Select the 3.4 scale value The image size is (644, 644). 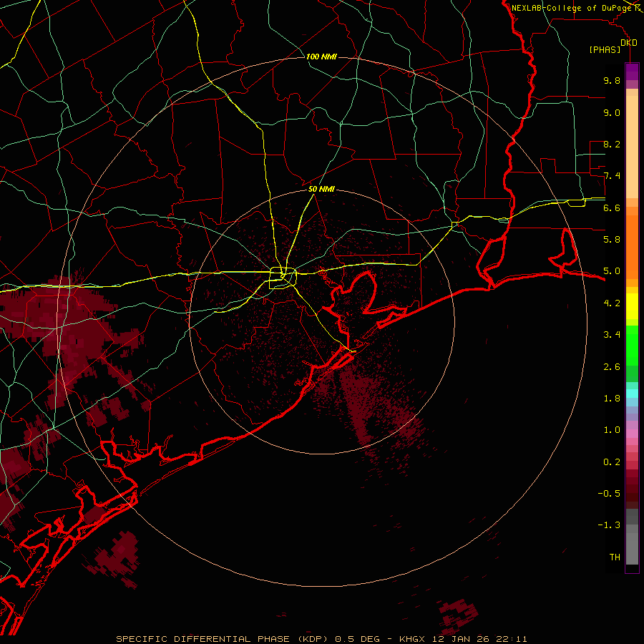click(x=612, y=335)
